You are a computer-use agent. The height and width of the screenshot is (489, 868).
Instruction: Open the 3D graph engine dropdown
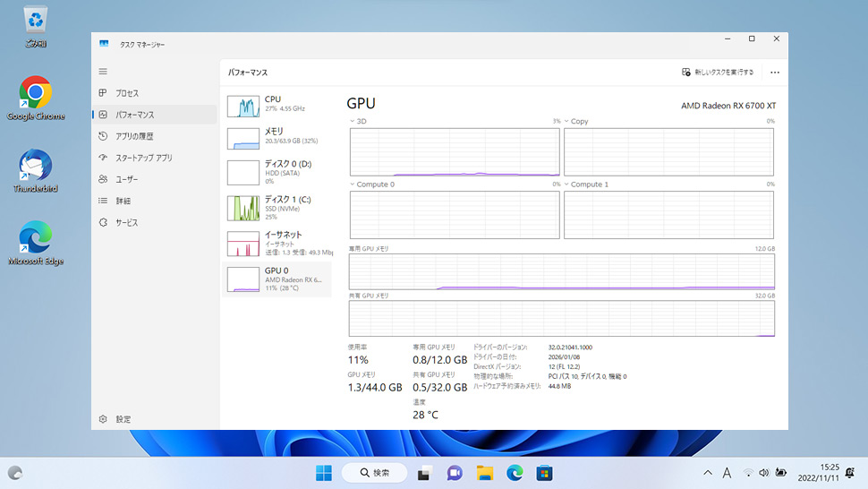(352, 121)
